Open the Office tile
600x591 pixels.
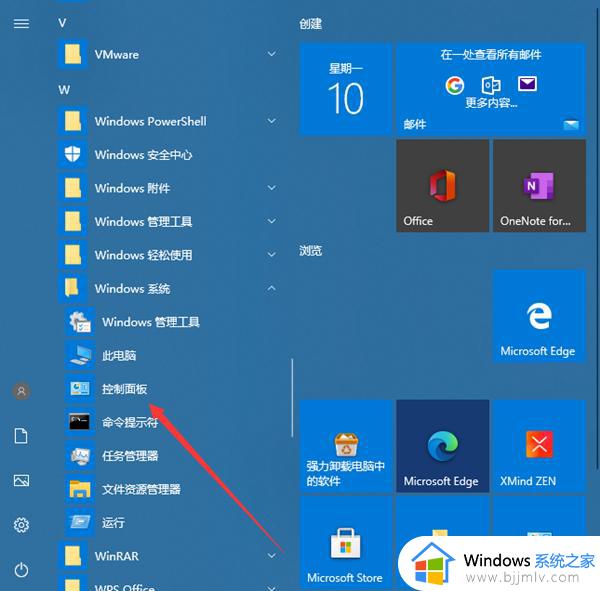click(x=442, y=186)
